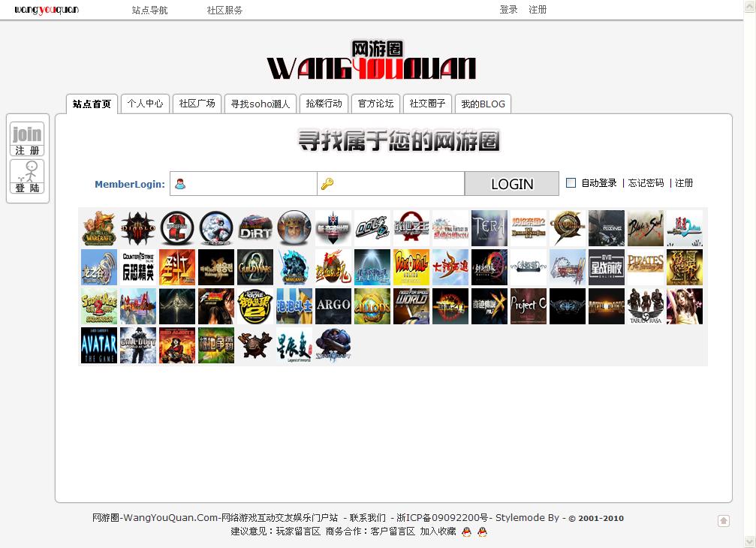Expand the 站点导航 top menu

click(149, 10)
